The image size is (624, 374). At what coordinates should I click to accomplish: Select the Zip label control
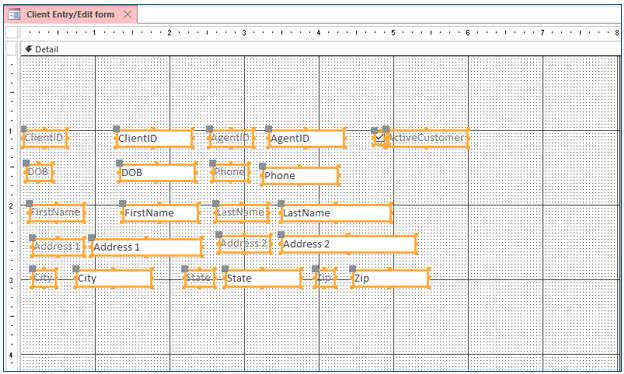(x=325, y=278)
